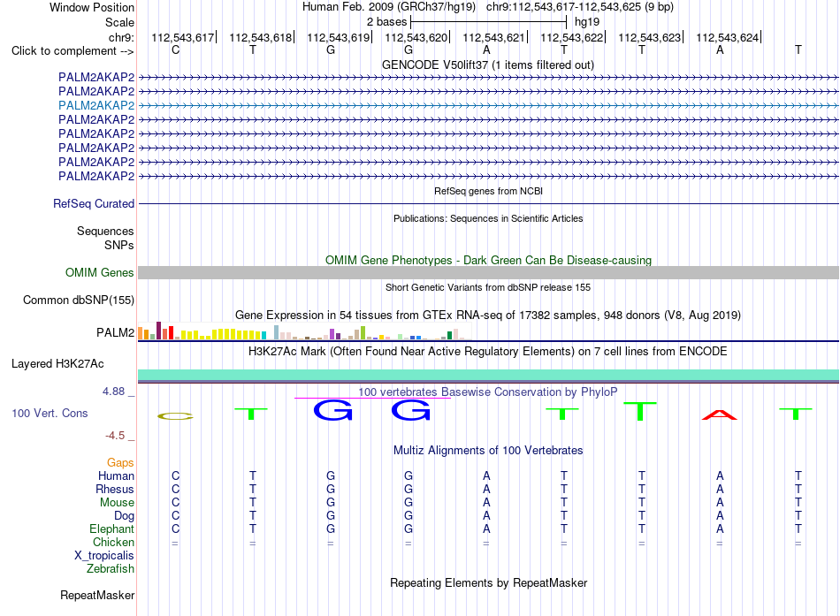The height and width of the screenshot is (616, 840).
Task: Open "Multiz Alignments of 100 Vertebrates" title
Action: (x=488, y=451)
